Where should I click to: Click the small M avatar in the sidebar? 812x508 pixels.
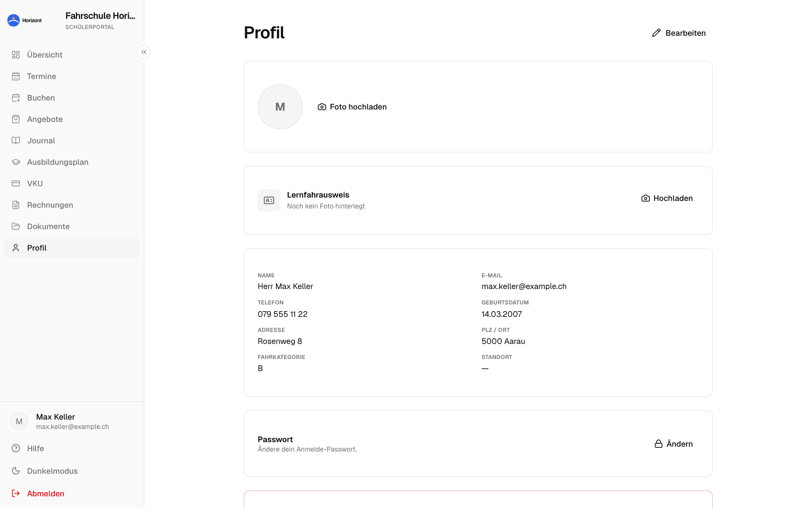point(19,421)
